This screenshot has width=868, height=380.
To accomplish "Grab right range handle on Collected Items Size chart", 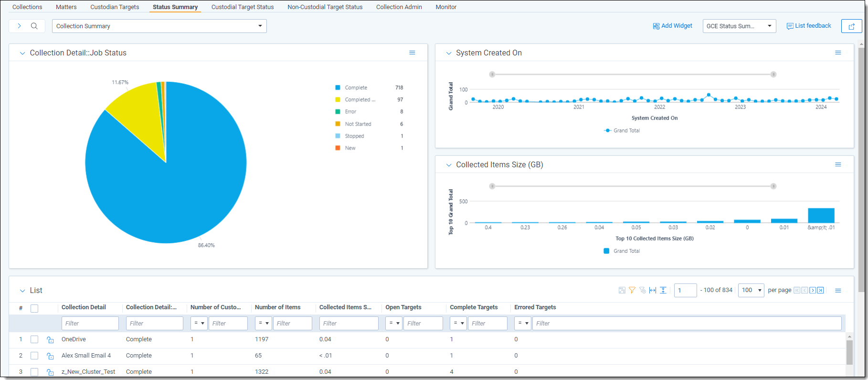I will click(773, 186).
